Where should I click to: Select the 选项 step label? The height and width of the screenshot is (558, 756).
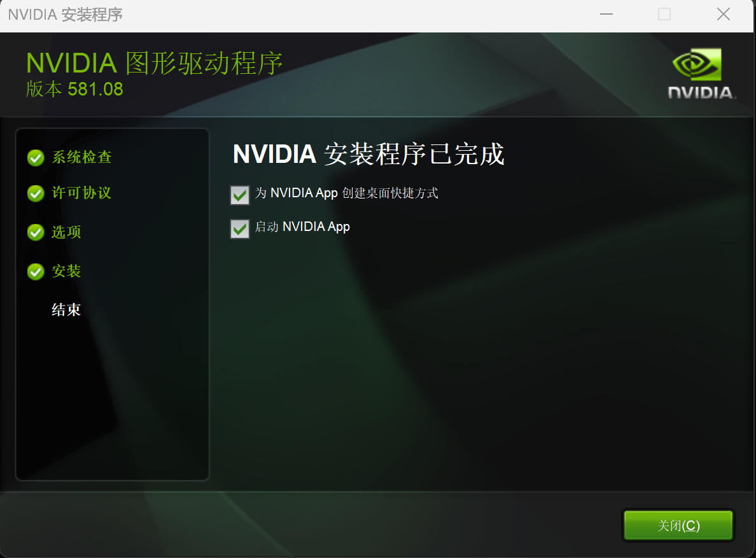pyautogui.click(x=66, y=232)
